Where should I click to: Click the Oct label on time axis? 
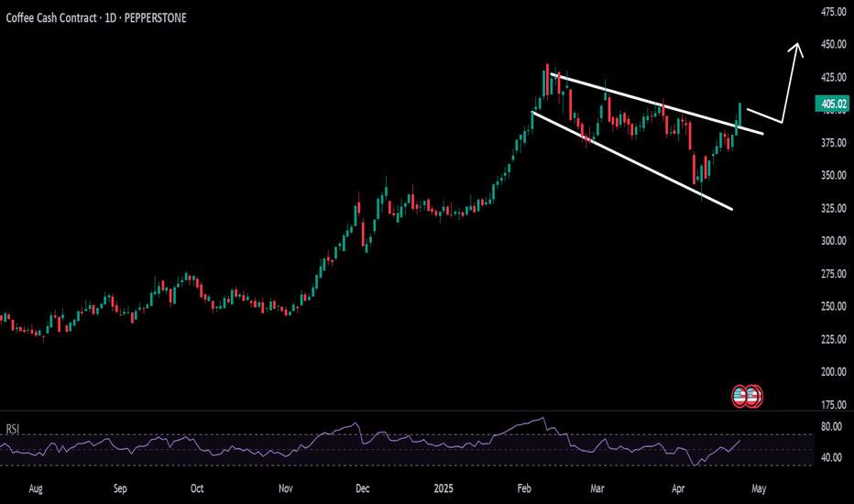(197, 488)
